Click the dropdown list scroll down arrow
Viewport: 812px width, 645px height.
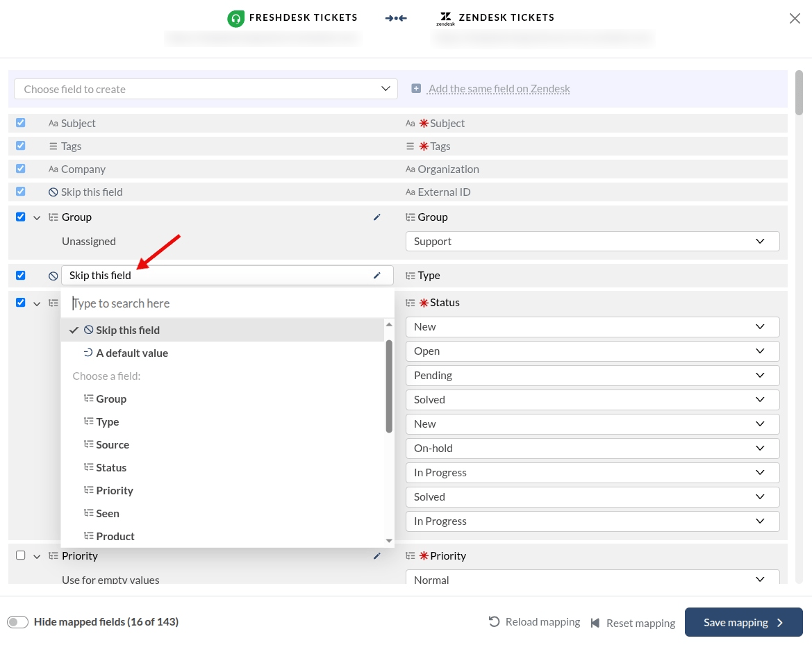[x=389, y=541]
